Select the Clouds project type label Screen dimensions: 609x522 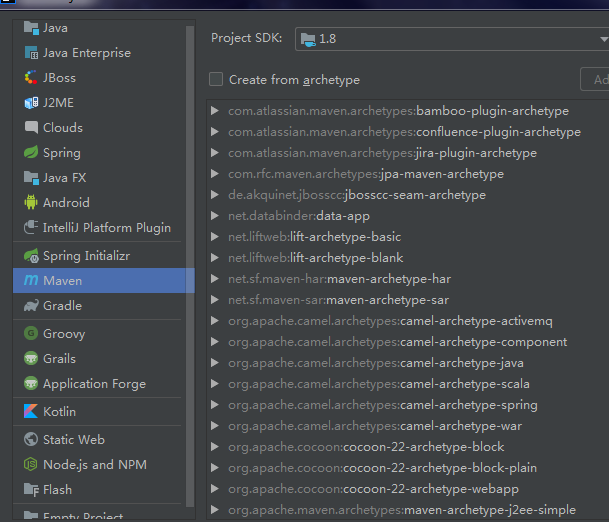pyautogui.click(x=63, y=127)
